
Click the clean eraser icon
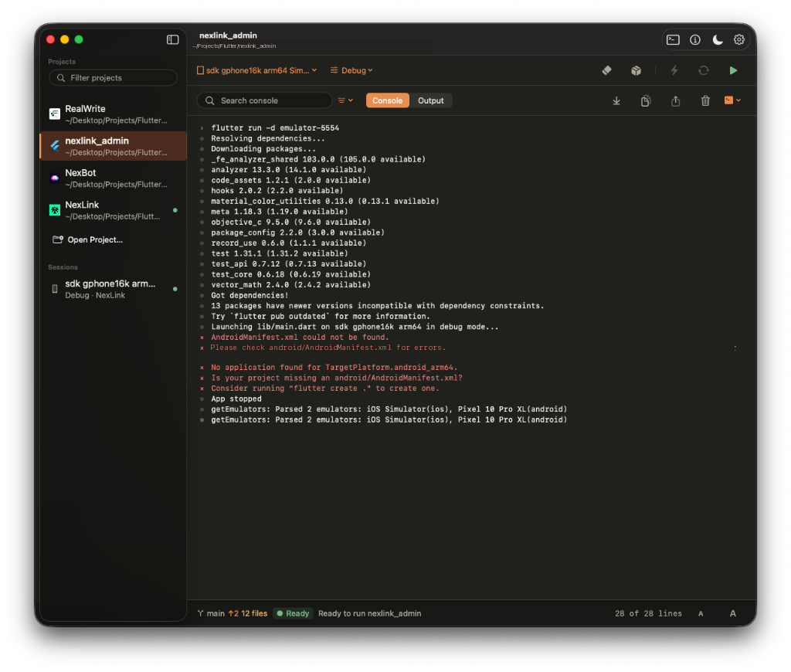click(x=607, y=70)
